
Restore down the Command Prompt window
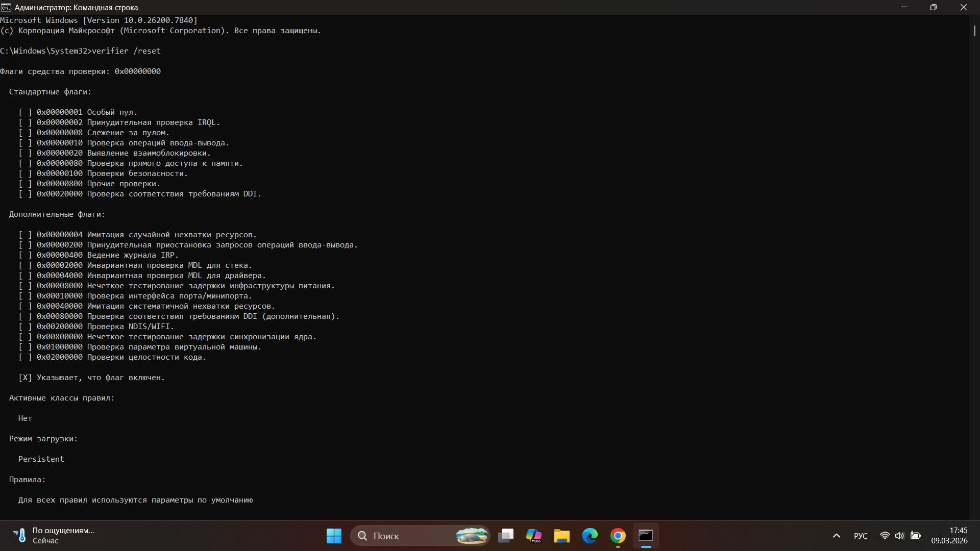point(934,7)
